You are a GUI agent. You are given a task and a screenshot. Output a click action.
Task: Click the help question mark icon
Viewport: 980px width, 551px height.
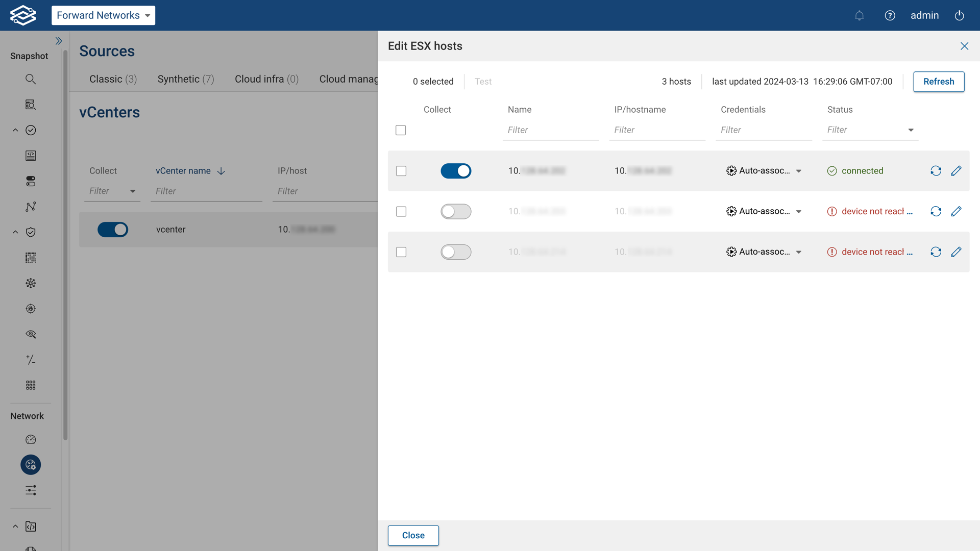[x=890, y=15]
